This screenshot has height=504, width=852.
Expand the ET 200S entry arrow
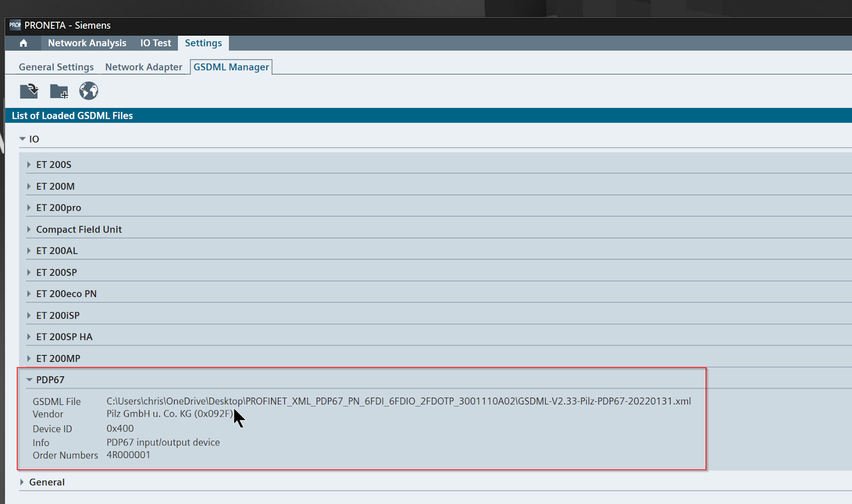tap(29, 165)
